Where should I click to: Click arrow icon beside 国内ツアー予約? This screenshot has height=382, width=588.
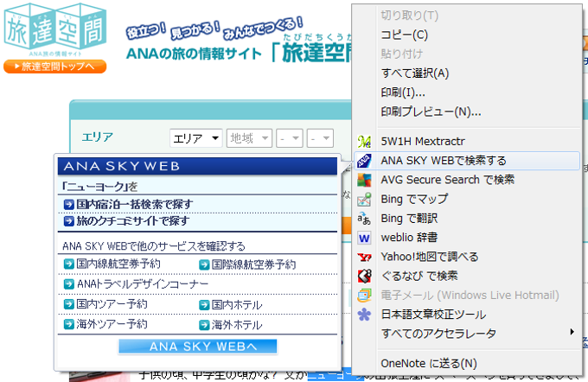[x=68, y=304]
